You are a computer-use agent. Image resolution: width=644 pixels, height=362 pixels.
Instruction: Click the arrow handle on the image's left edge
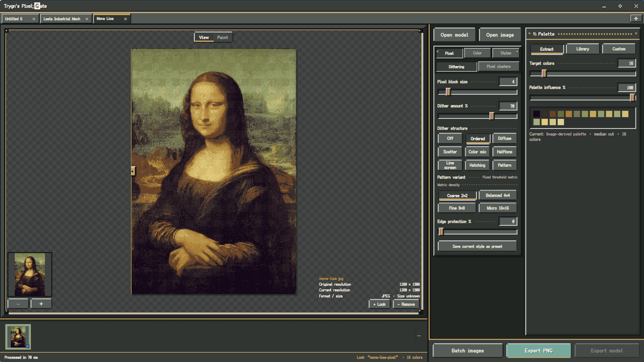click(x=133, y=171)
